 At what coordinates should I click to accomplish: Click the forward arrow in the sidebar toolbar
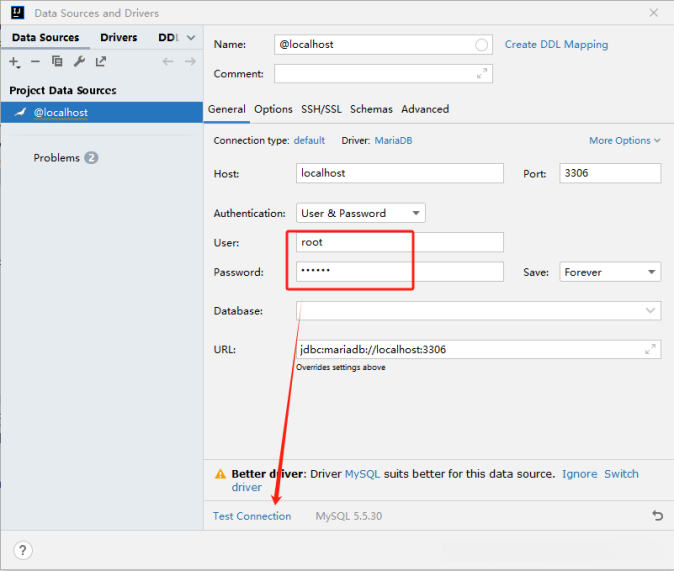pos(190,62)
